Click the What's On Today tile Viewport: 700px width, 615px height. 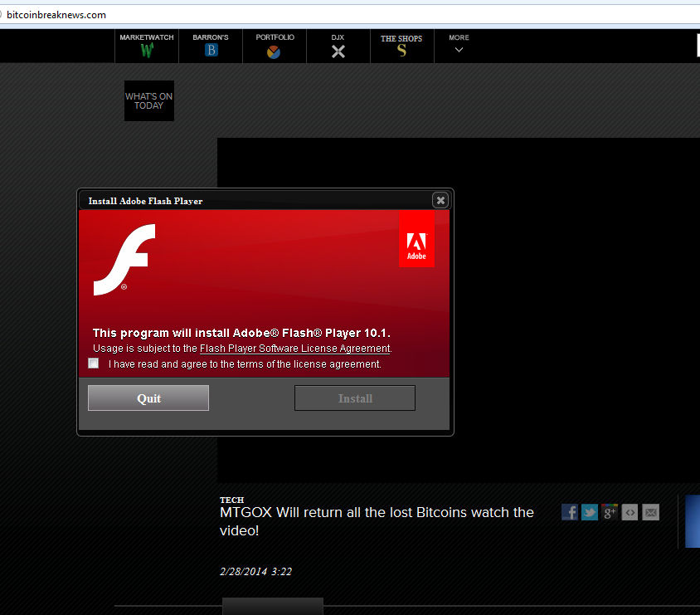(x=149, y=100)
